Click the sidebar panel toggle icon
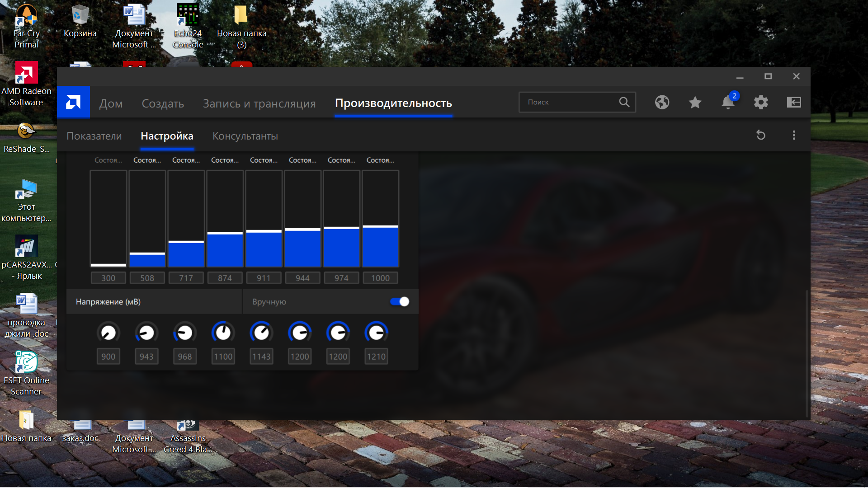Screen dimensions: 868x488 (794, 103)
